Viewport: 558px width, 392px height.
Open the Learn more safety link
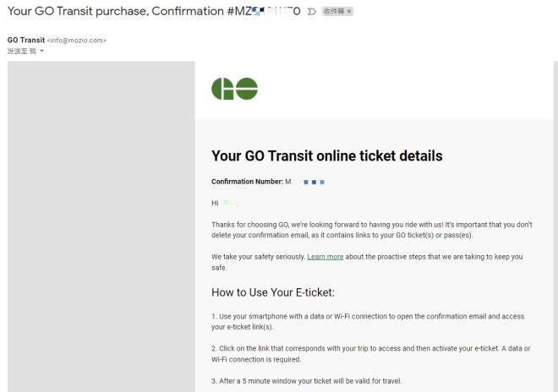click(325, 257)
